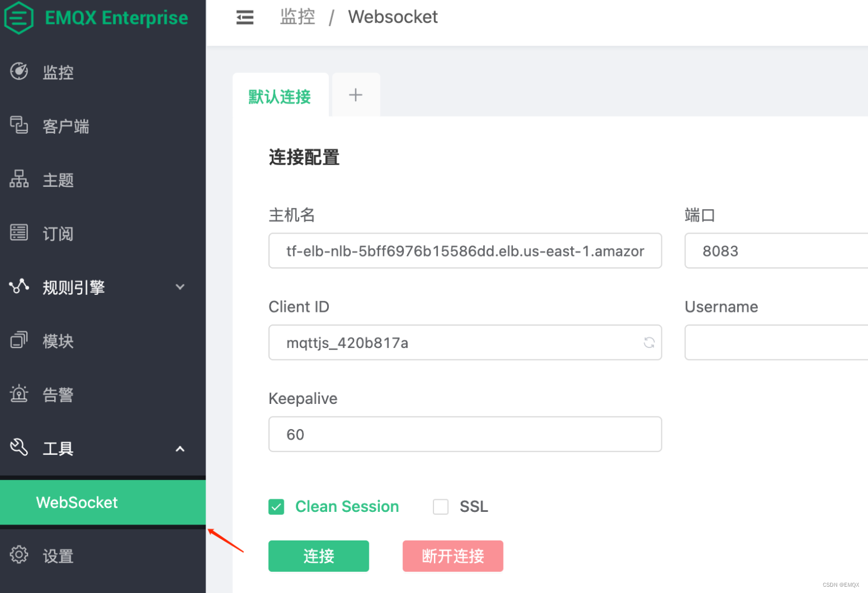Image resolution: width=868 pixels, height=593 pixels.
Task: Click the EMQX Enterprise title text
Action: point(116,18)
